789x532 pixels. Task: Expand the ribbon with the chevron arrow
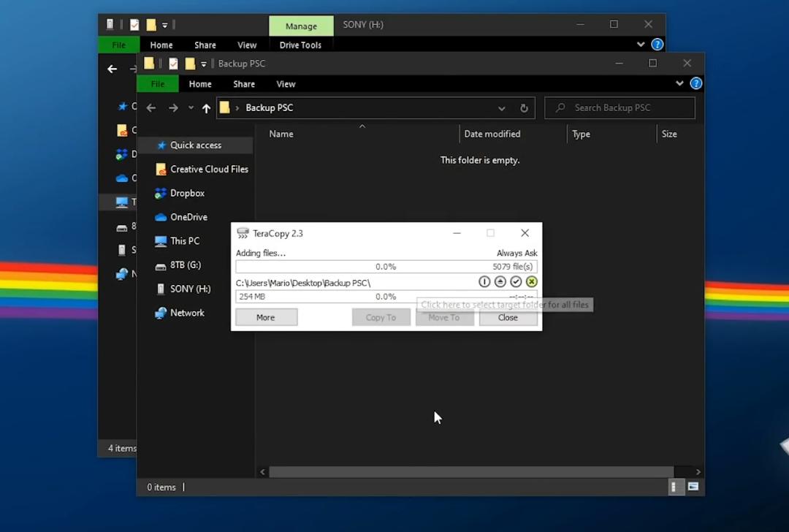coord(679,84)
